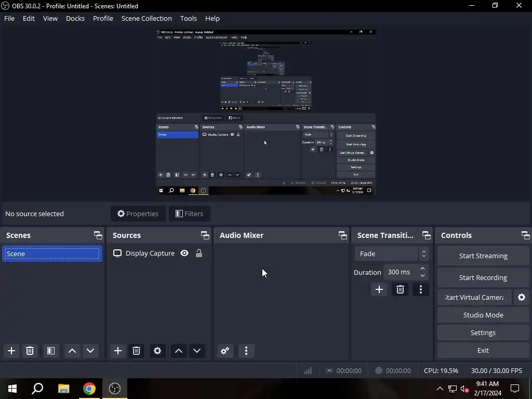Screen dimensions: 532x399
Task: Remove scene transition with trash icon
Action: click(400, 289)
